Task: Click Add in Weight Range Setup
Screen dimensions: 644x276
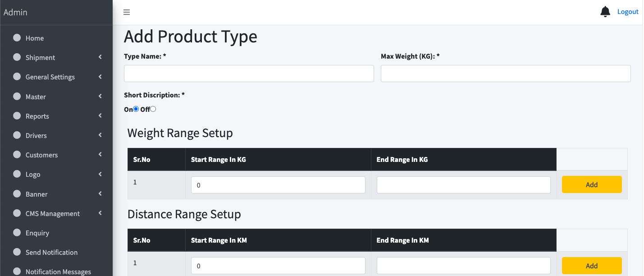Action: pos(591,184)
